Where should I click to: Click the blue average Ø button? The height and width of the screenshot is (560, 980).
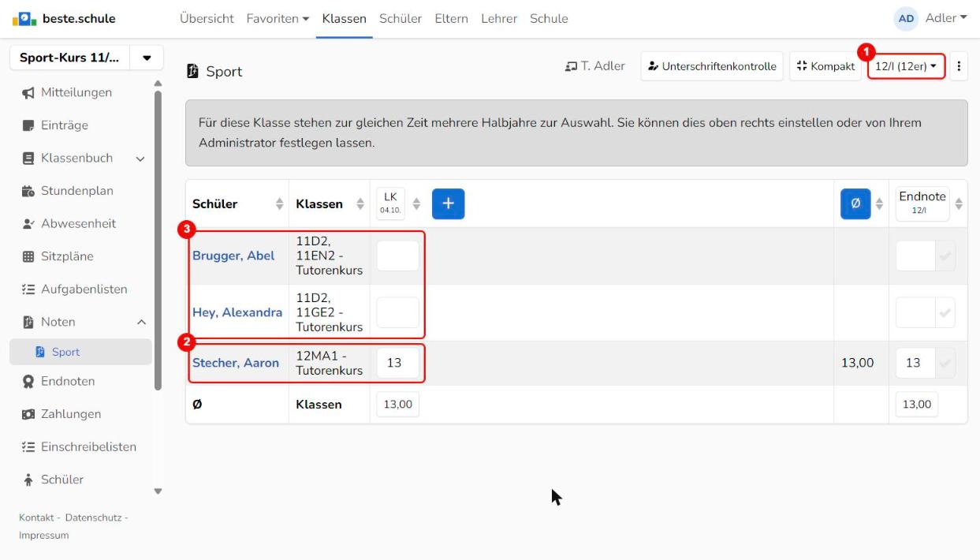pos(855,203)
